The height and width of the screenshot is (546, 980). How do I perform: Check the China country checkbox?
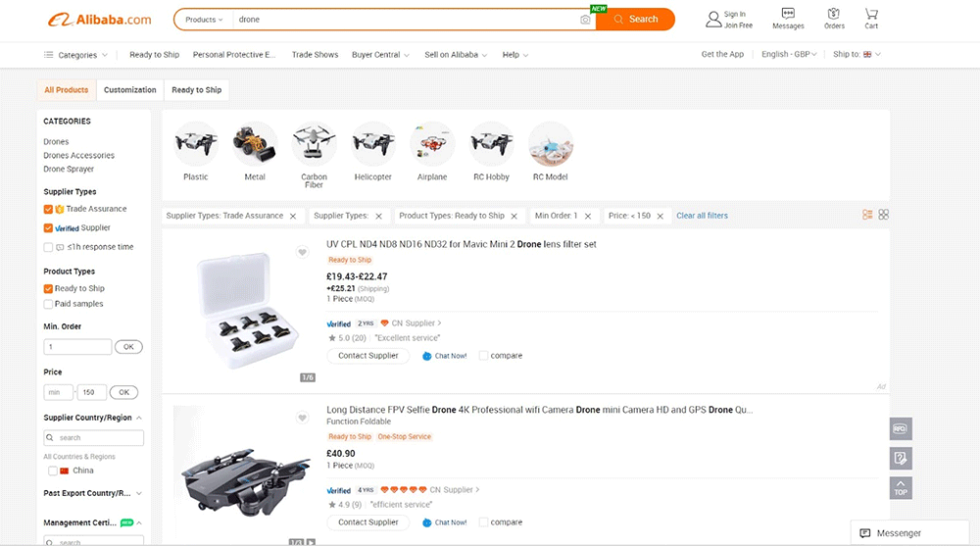pos(53,471)
